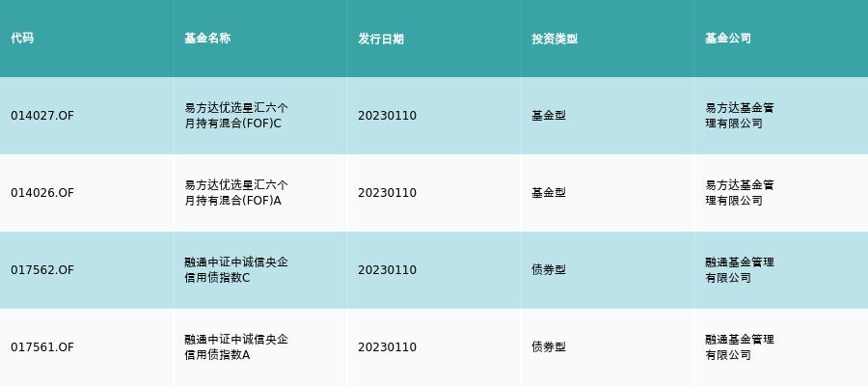Image resolution: width=868 pixels, height=386 pixels.
Task: Click the 发行日期 column header
Action: pyautogui.click(x=381, y=39)
